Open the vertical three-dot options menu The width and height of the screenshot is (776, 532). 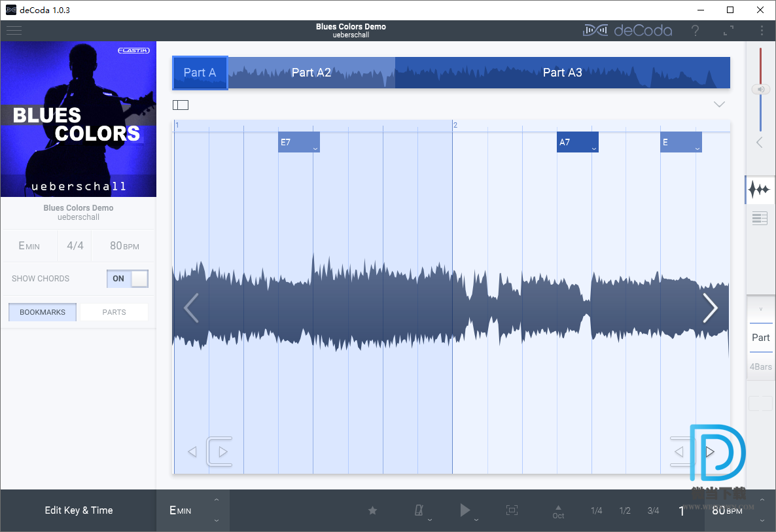click(x=761, y=31)
